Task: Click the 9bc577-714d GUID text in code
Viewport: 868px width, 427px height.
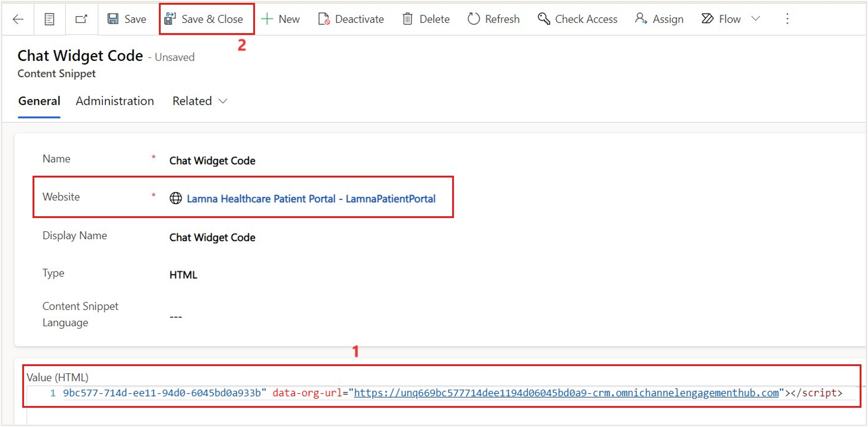Action: (165, 393)
